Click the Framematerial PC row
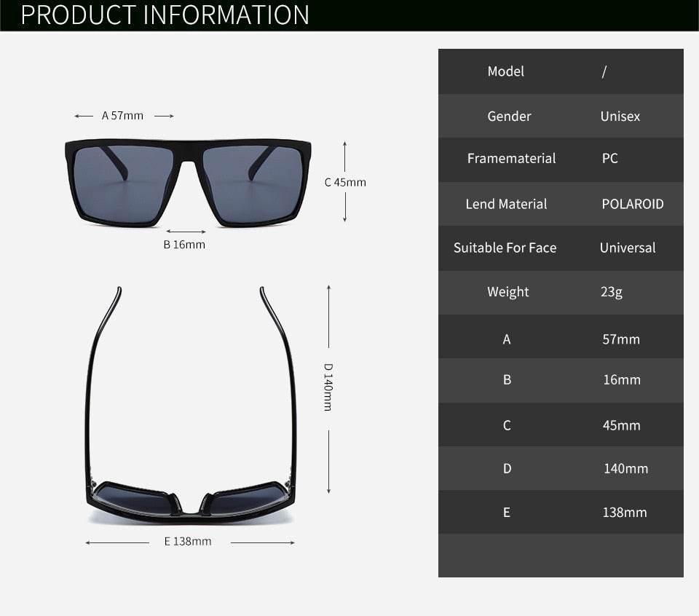This screenshot has height=616, width=699. point(561,159)
